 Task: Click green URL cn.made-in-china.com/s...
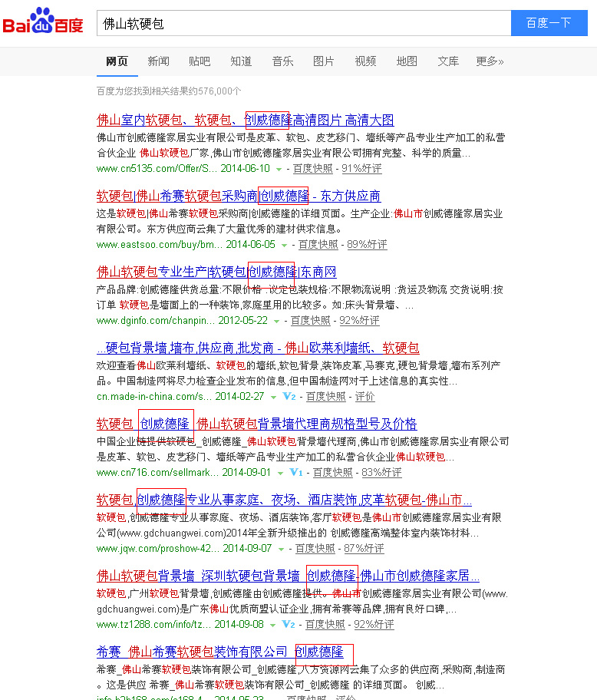pos(154,396)
